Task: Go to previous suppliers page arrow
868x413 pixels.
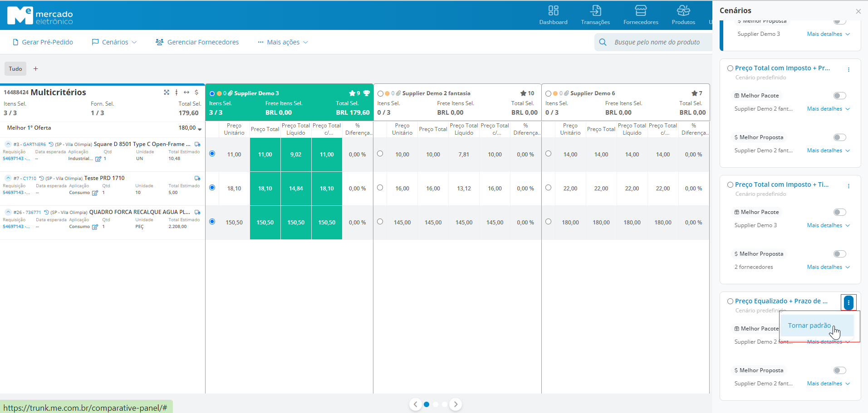Action: tap(415, 404)
